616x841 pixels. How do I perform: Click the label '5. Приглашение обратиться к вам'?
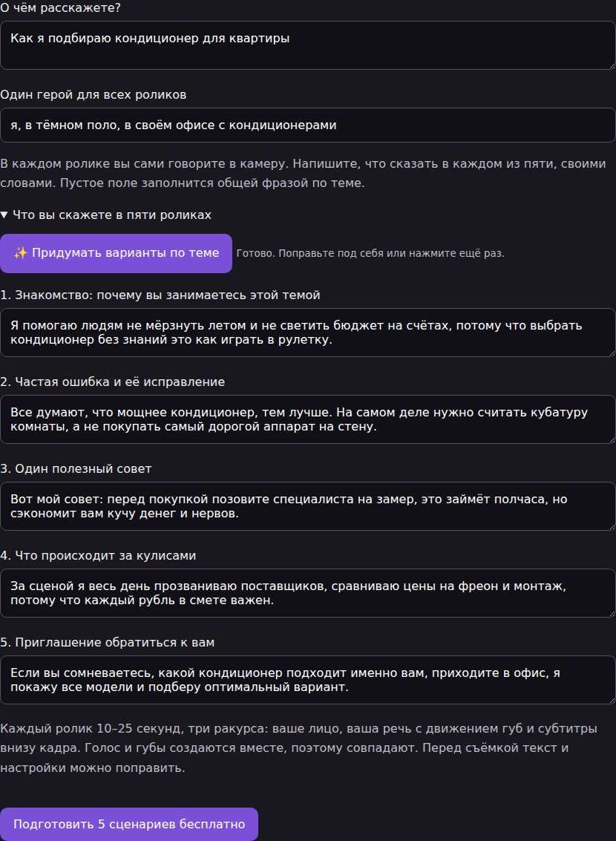click(x=107, y=643)
